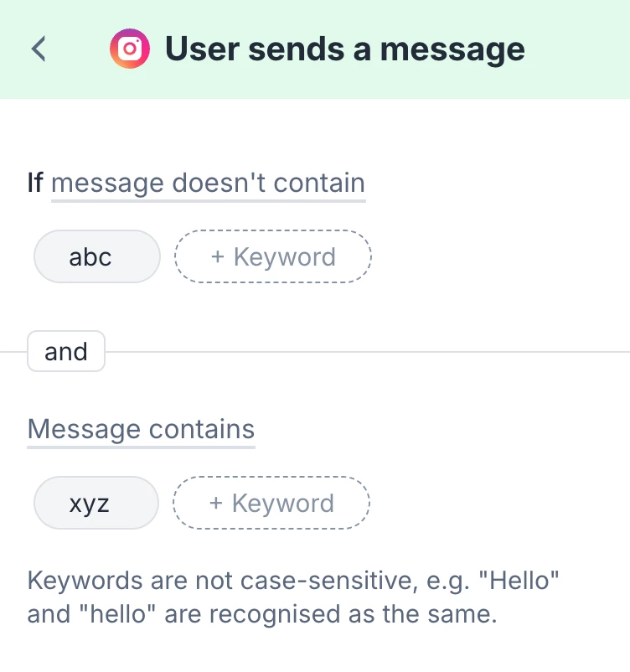Image resolution: width=630 pixels, height=672 pixels.
Task: Toggle the "and" logical operator
Action: tap(66, 352)
